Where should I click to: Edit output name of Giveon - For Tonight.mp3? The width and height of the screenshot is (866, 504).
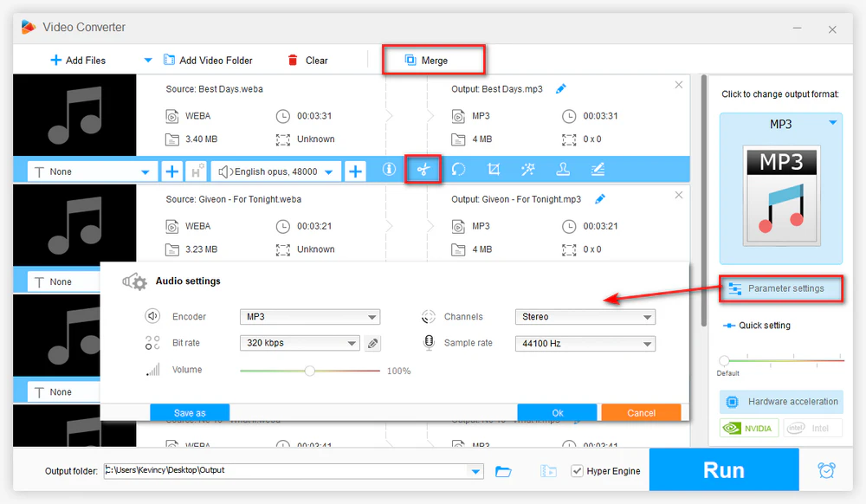(x=600, y=199)
